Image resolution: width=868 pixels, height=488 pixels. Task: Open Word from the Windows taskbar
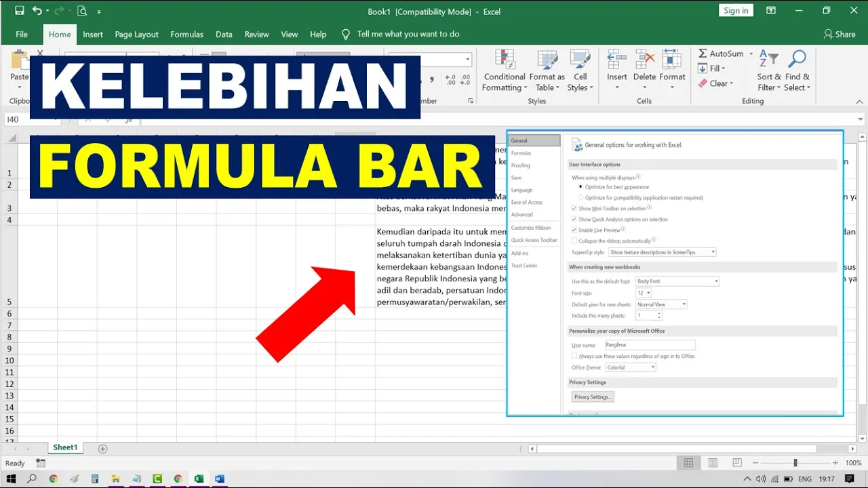[219, 479]
